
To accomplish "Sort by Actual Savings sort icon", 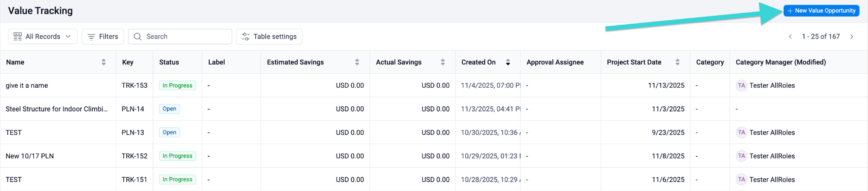I will tap(442, 62).
